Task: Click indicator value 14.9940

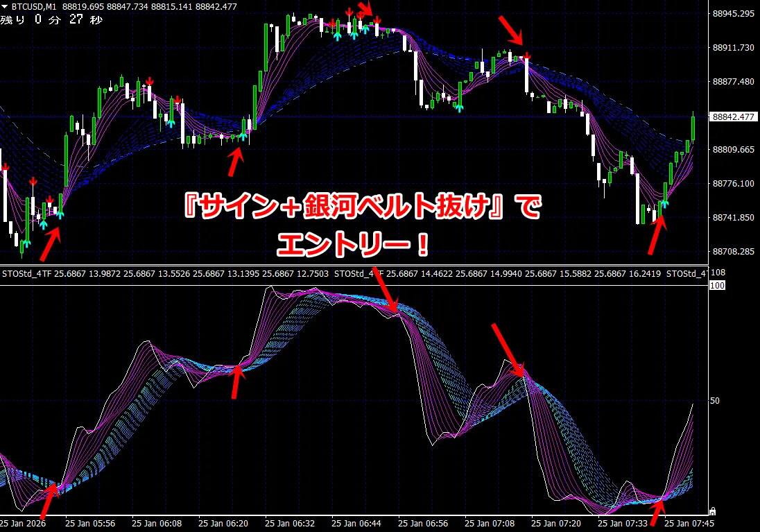Action: point(506,273)
